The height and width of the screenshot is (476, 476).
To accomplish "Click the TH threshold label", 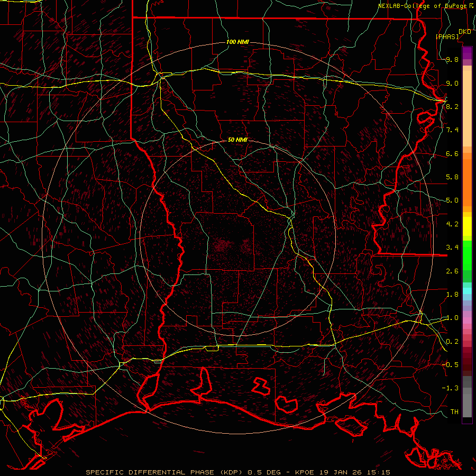I will (454, 412).
